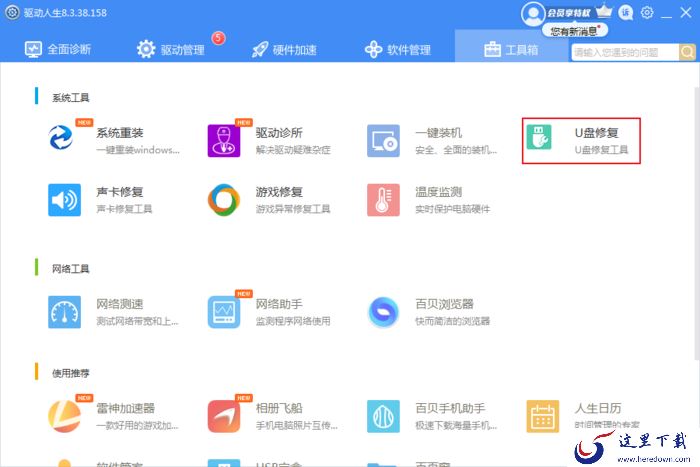This screenshot has height=467, width=700.
Task: Click the orange search magnifier button
Action: click(x=687, y=52)
